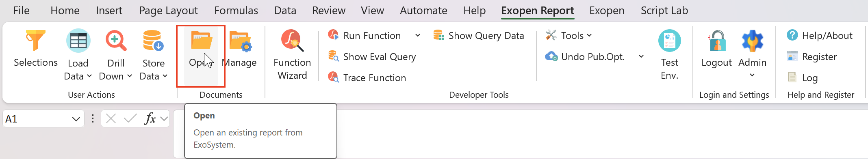The image size is (868, 159).
Task: Click the Store Data database icon
Action: pyautogui.click(x=153, y=41)
